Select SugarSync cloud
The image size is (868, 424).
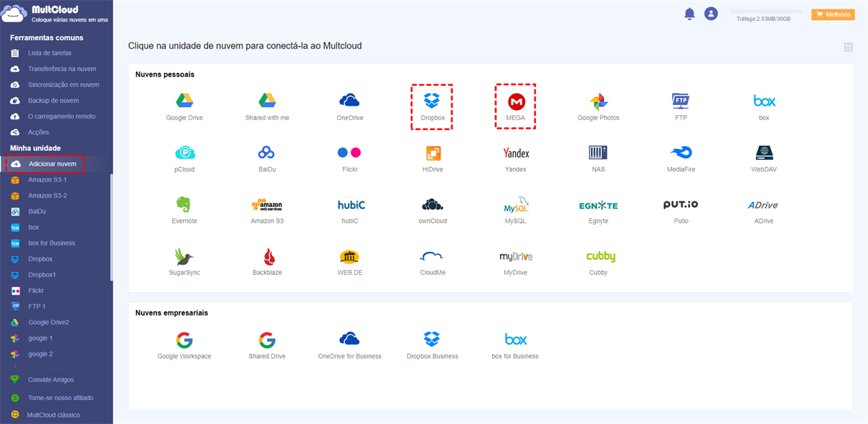click(184, 262)
